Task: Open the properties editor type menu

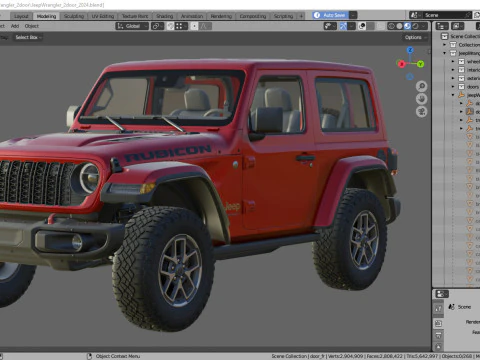Action: coord(442,294)
